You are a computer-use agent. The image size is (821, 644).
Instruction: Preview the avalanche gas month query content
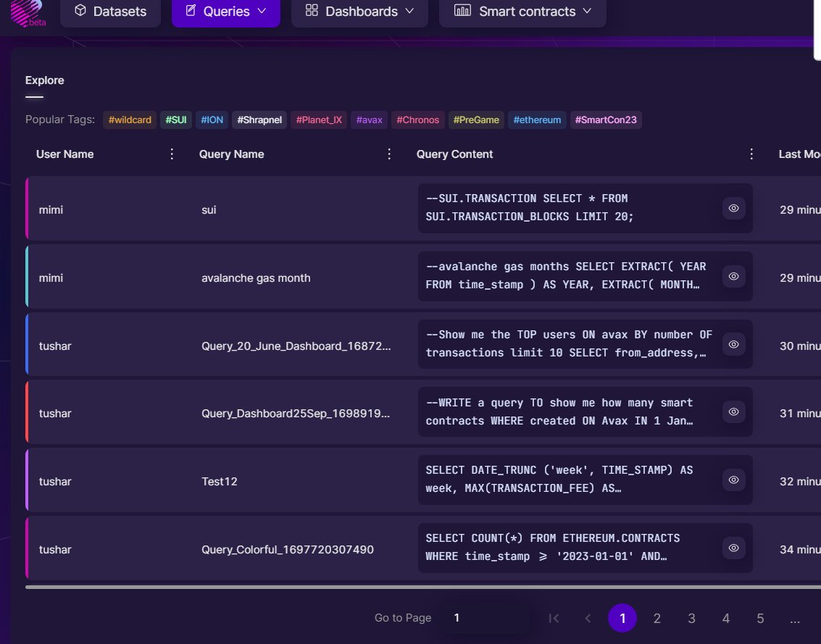[733, 277]
